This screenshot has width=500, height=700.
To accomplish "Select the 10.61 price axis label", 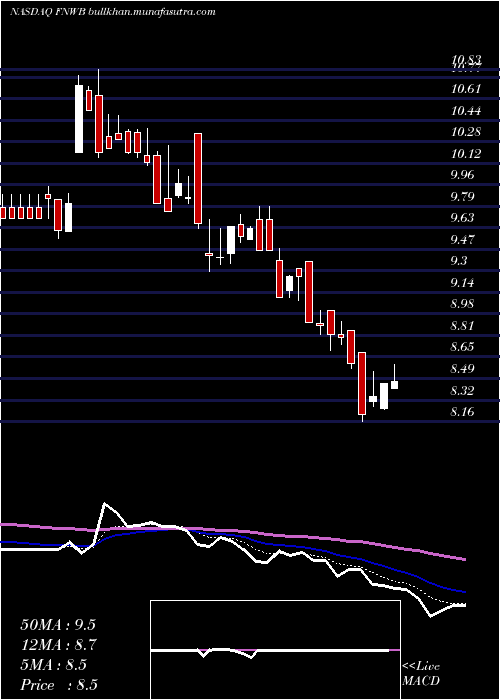I will pos(466,89).
